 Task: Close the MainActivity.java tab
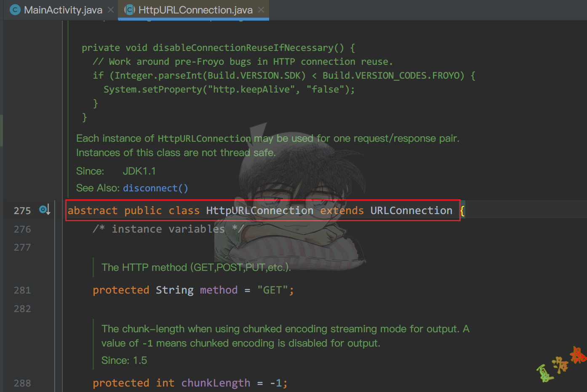(x=110, y=9)
